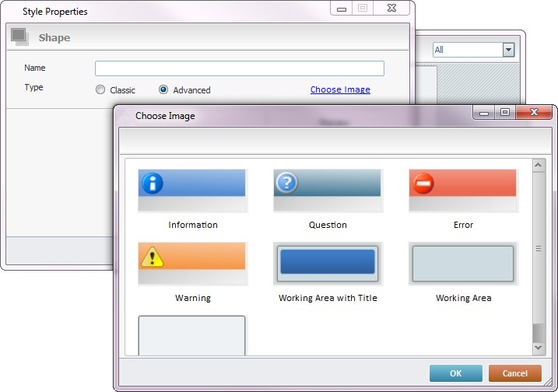The height and width of the screenshot is (392, 558).
Task: Pick the blank thumbnail in bottom row
Action: click(x=192, y=335)
